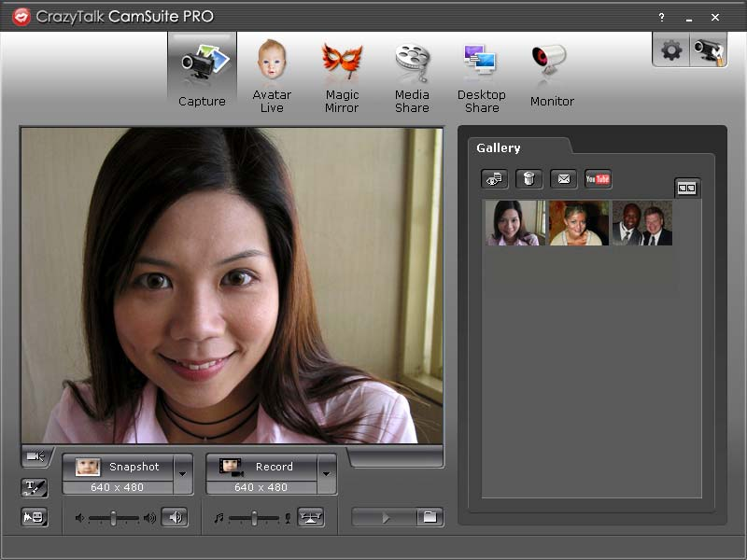Click the Record 640 x 480 size label
Screen dimensions: 747x560
click(261, 487)
